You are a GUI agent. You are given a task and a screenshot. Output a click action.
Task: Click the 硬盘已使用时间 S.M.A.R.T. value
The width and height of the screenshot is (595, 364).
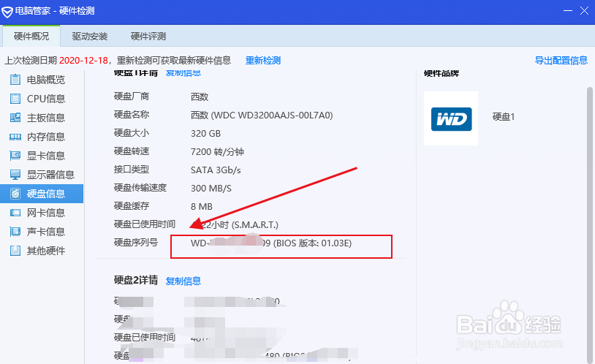[235, 224]
